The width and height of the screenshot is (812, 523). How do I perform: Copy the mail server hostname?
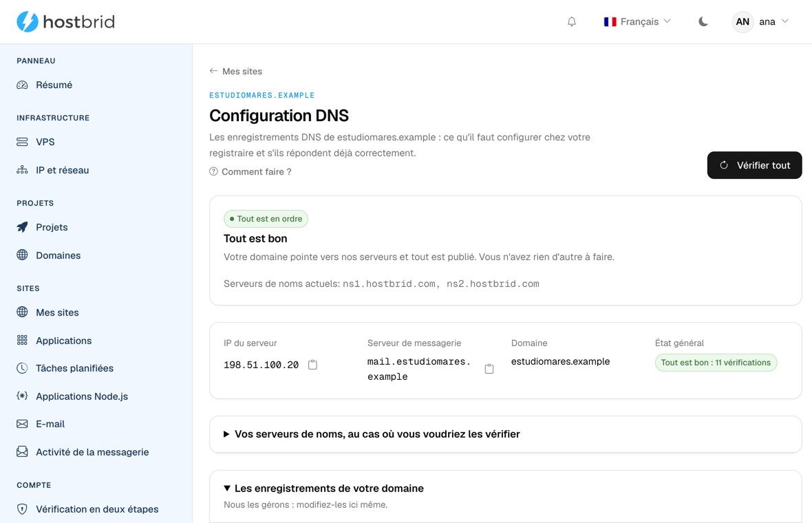pyautogui.click(x=489, y=369)
